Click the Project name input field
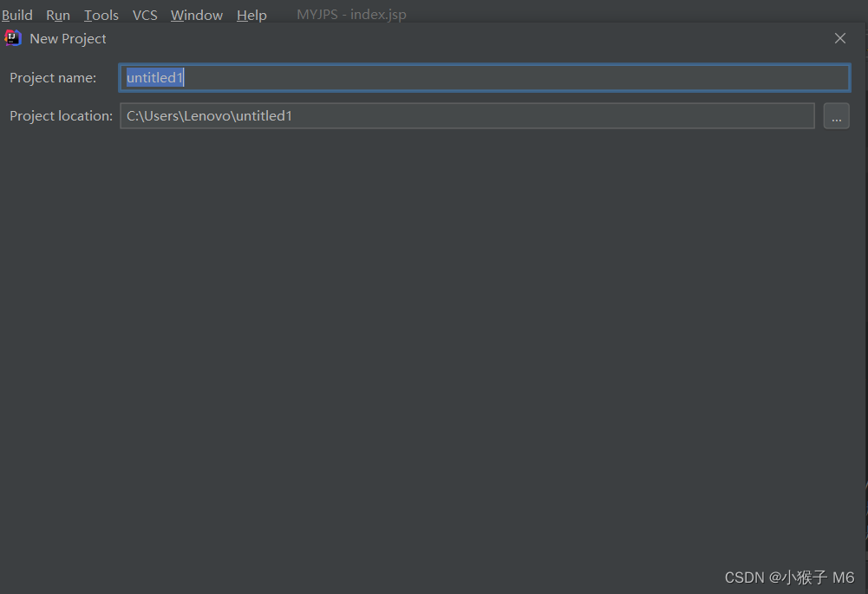The width and height of the screenshot is (868, 594). 485,77
